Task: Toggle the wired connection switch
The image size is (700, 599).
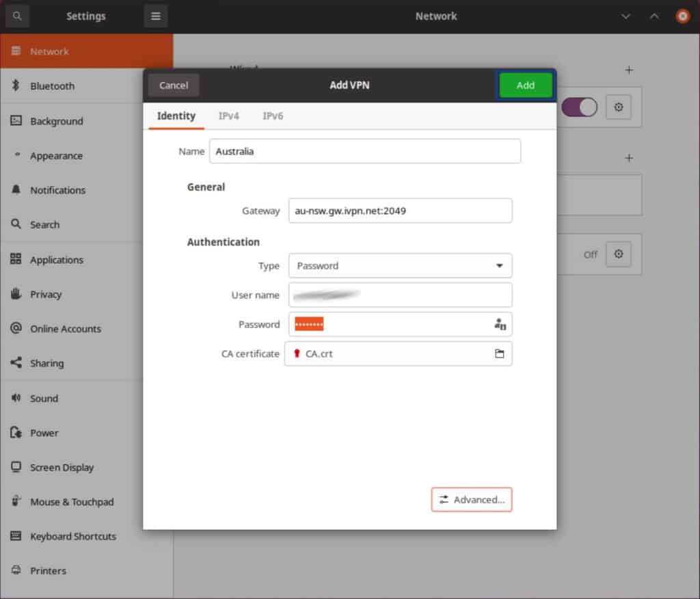Action: 579,107
